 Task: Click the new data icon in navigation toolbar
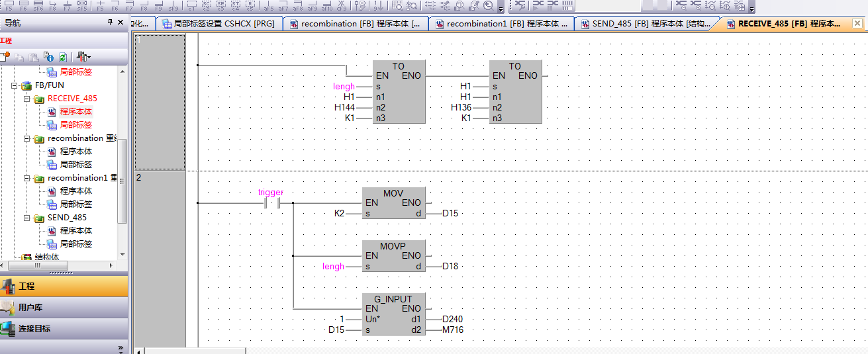click(x=6, y=57)
